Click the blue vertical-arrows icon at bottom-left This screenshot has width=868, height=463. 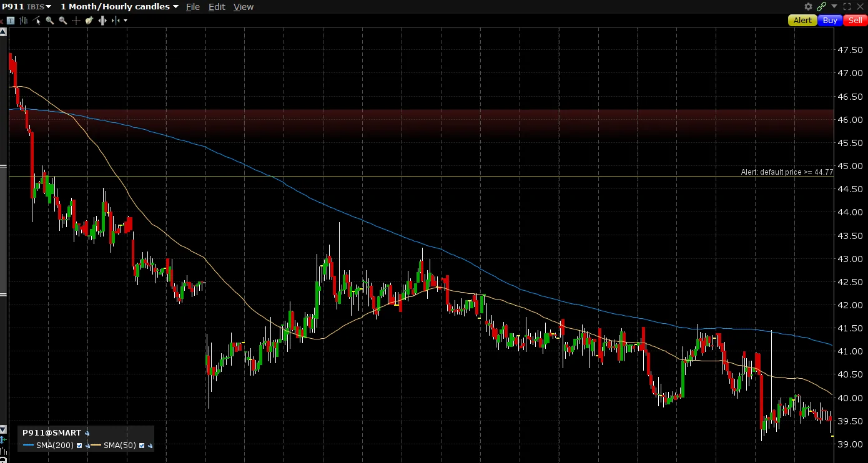2,440
